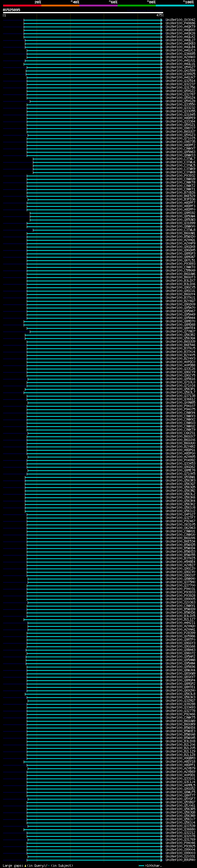Click the =100char. scale legend
197x868 pixels.
click(x=150, y=866)
